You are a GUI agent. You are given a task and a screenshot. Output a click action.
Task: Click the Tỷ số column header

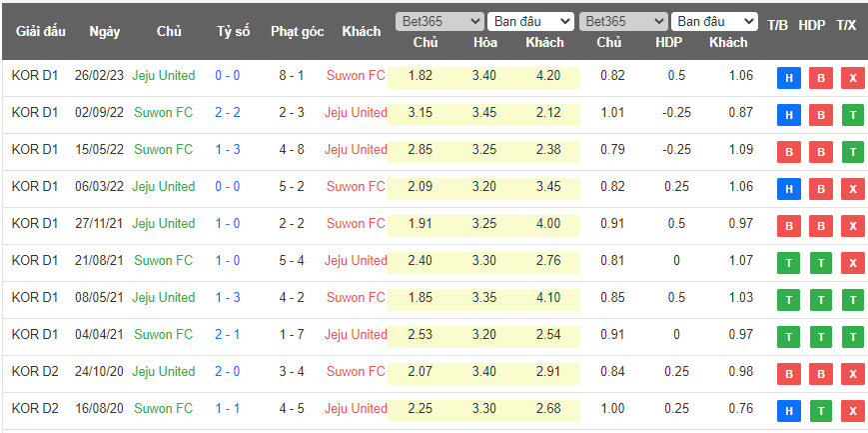(x=233, y=31)
